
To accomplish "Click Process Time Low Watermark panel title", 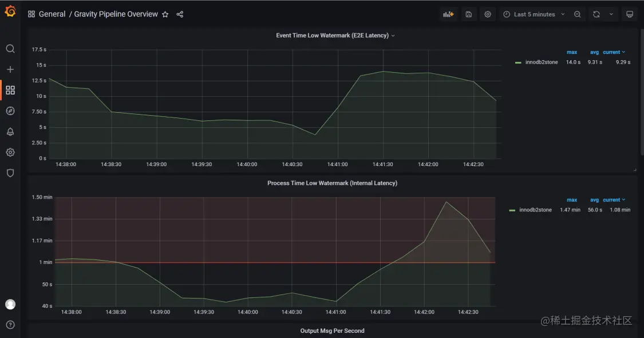I will 332,183.
